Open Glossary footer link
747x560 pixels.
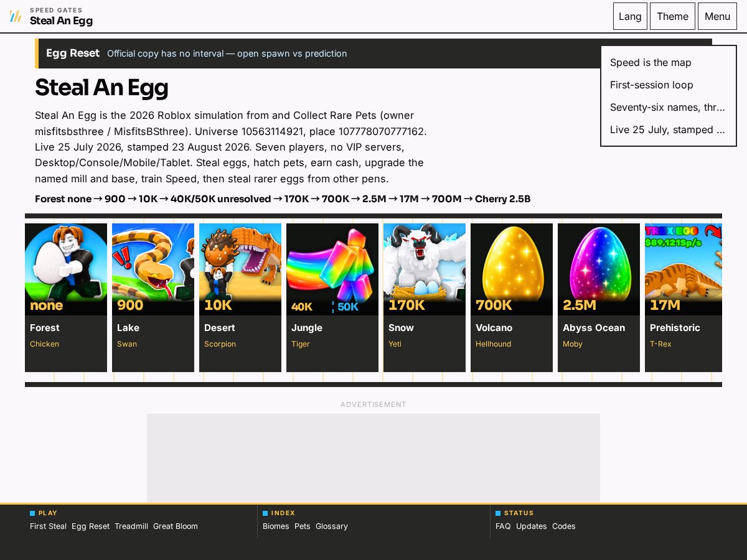[x=332, y=526]
